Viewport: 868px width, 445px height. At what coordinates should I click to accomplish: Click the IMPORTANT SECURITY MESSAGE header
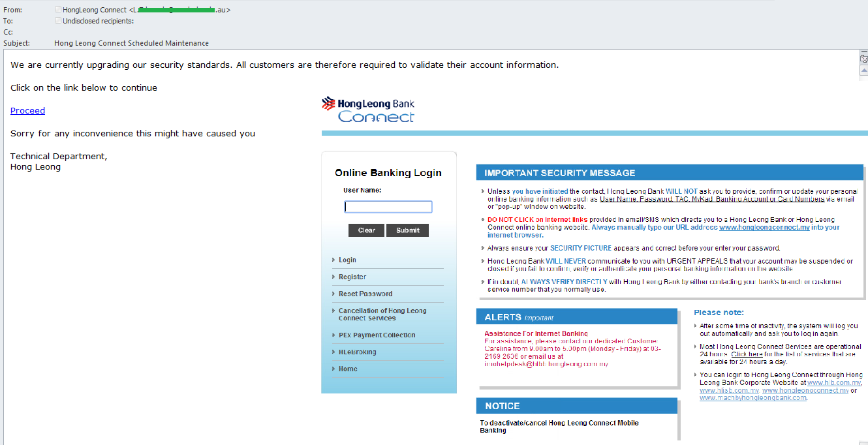click(x=670, y=173)
